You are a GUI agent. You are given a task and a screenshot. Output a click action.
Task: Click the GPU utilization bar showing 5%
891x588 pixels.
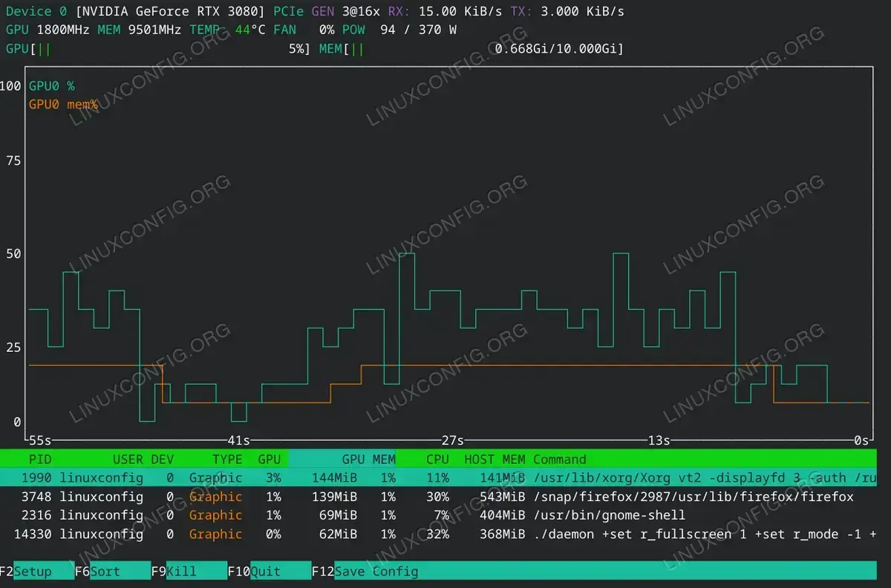pyautogui.click(x=157, y=48)
